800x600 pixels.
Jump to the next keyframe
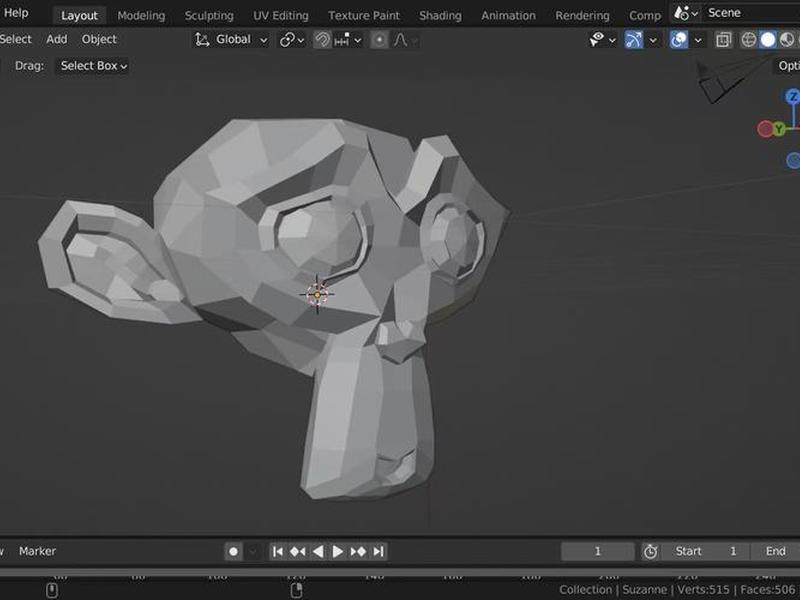[x=358, y=552]
